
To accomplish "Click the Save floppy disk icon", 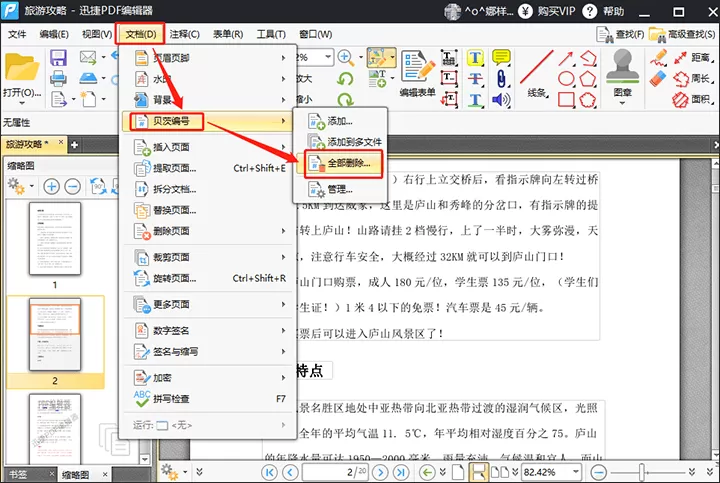I will click(x=59, y=58).
